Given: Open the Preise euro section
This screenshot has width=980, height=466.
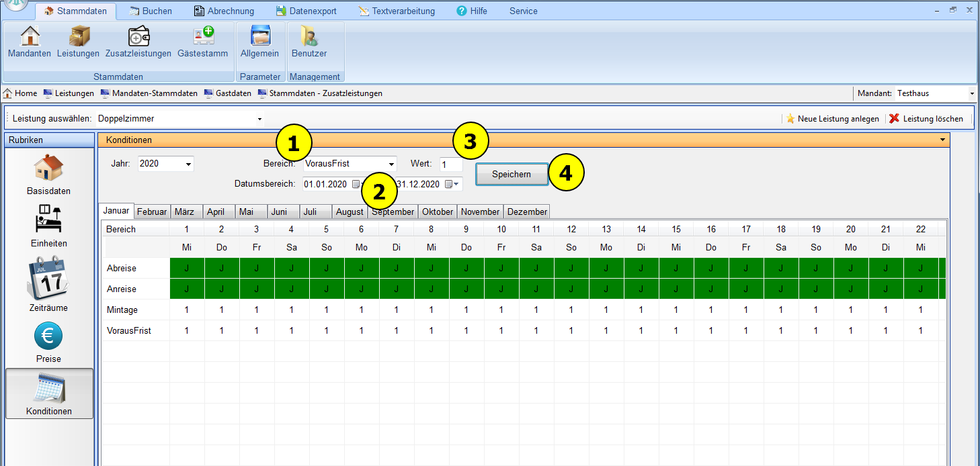Looking at the screenshot, I should (49, 342).
